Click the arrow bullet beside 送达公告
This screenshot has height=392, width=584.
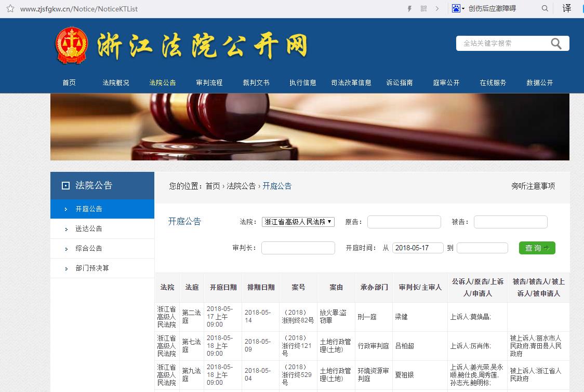point(67,229)
